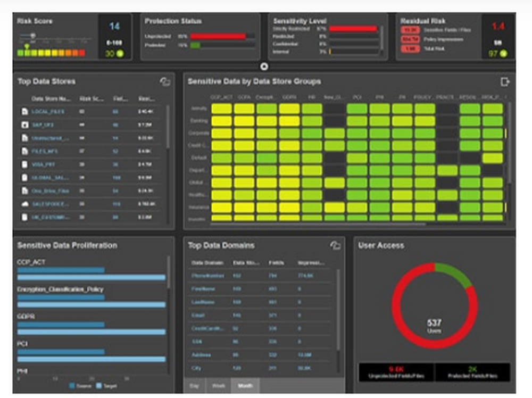The height and width of the screenshot is (398, 532).
Task: Click the Total Risk red badge
Action: 410,49
